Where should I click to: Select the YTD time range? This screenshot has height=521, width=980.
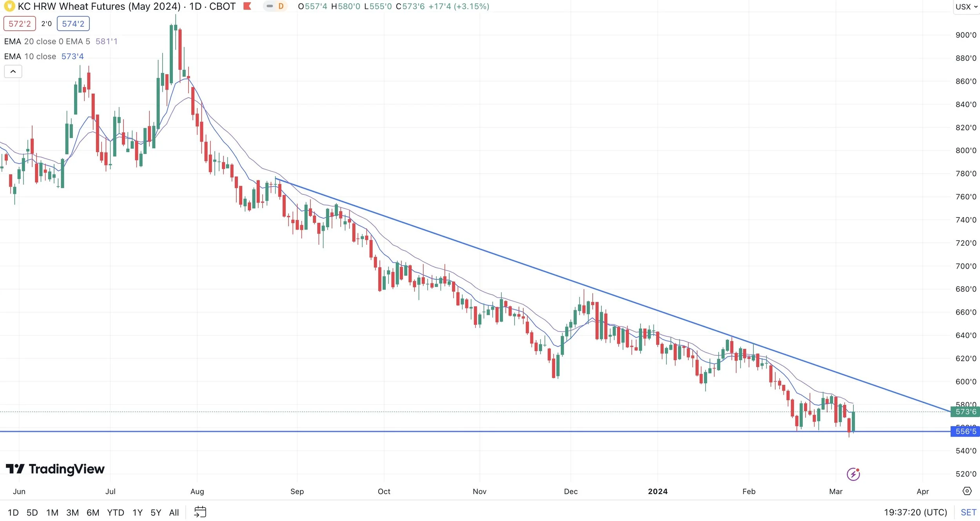click(x=116, y=512)
